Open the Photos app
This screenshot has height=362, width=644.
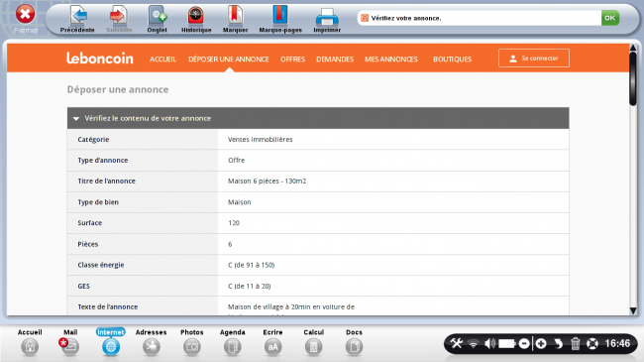192,342
